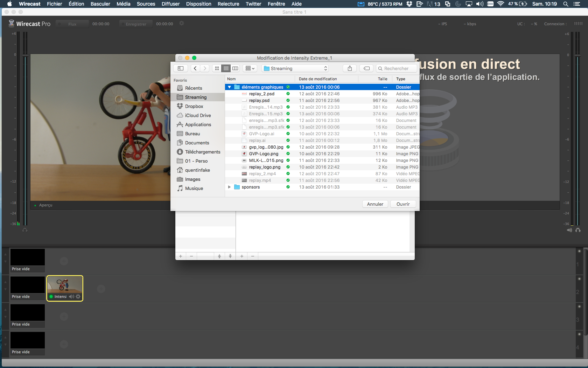588x368 pixels.
Task: Toggle the sidebar visibility button
Action: [x=181, y=68]
